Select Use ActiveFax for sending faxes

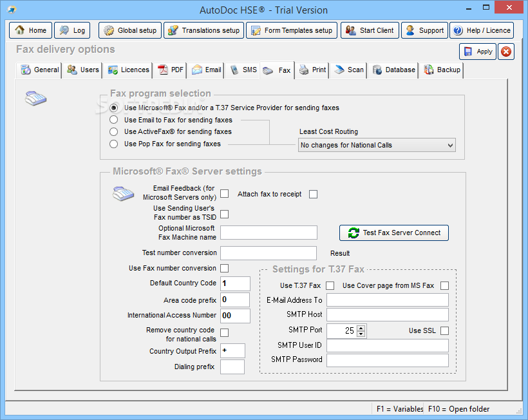click(x=113, y=131)
